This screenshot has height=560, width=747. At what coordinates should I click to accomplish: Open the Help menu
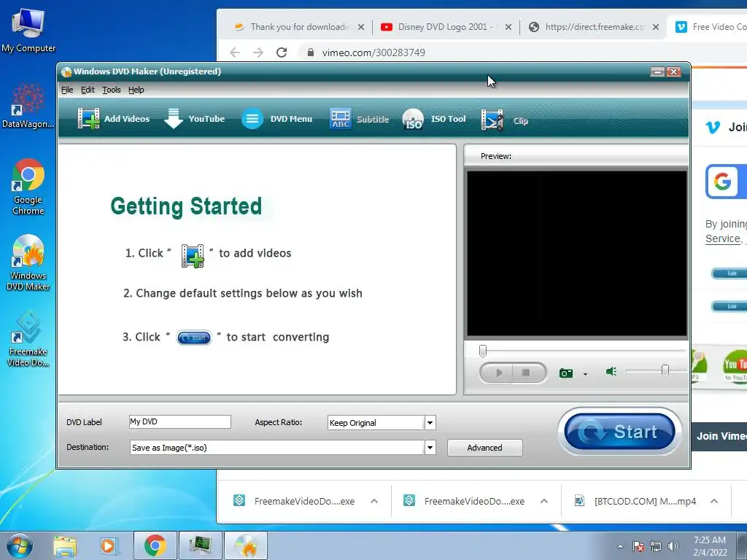[x=136, y=90]
